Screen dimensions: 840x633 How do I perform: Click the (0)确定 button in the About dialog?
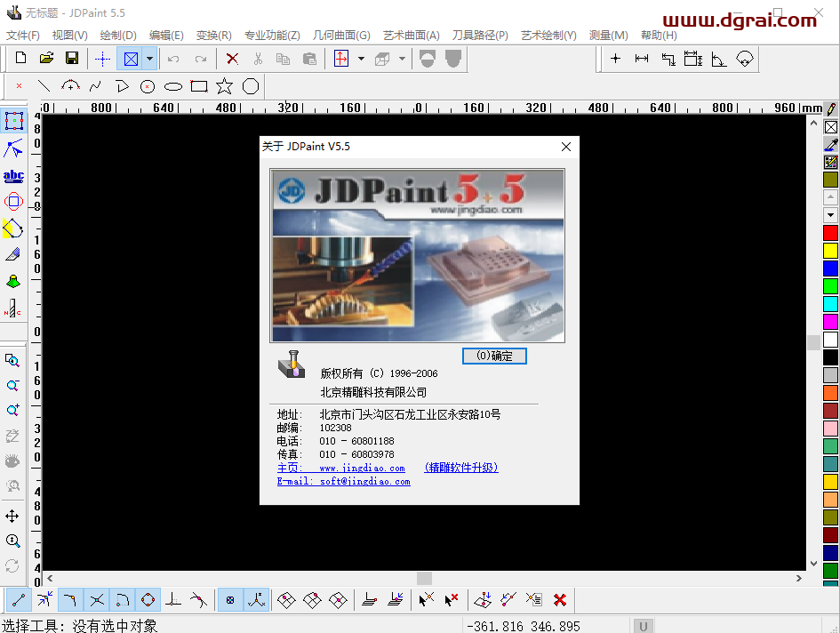click(x=494, y=356)
